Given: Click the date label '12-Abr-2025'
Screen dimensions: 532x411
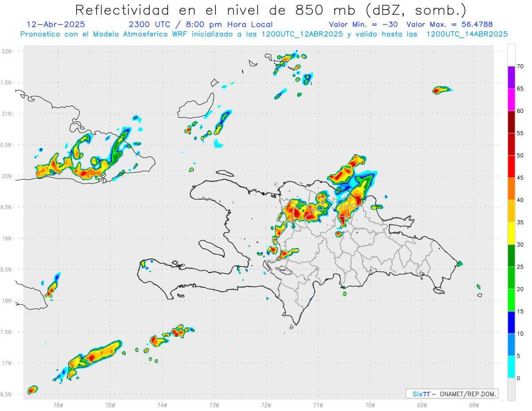Looking at the screenshot, I should click(56, 24).
